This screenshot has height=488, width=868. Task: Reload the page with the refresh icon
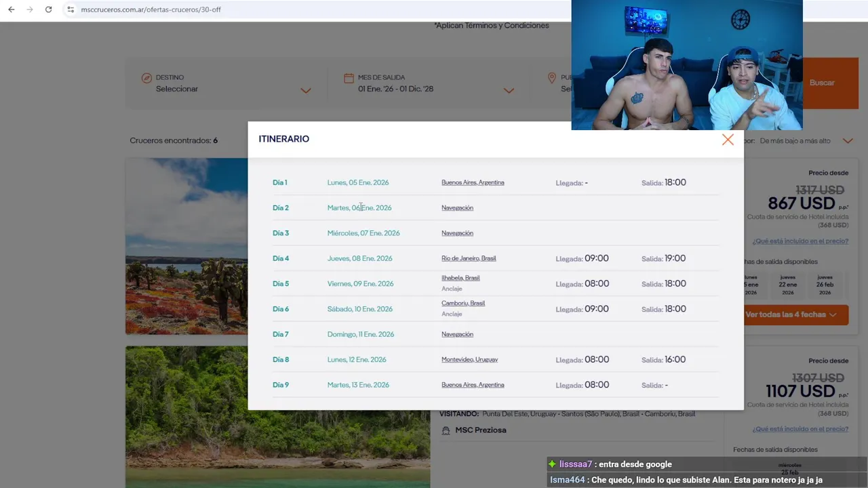[x=48, y=9]
